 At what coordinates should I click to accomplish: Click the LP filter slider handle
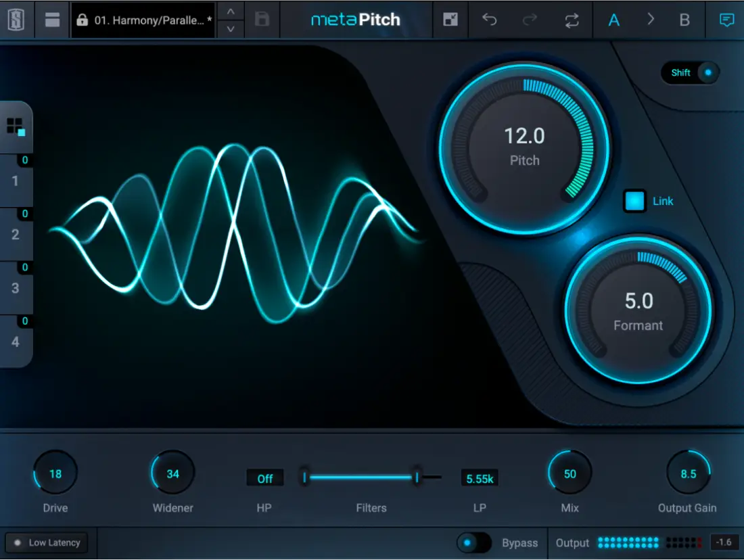click(x=417, y=477)
